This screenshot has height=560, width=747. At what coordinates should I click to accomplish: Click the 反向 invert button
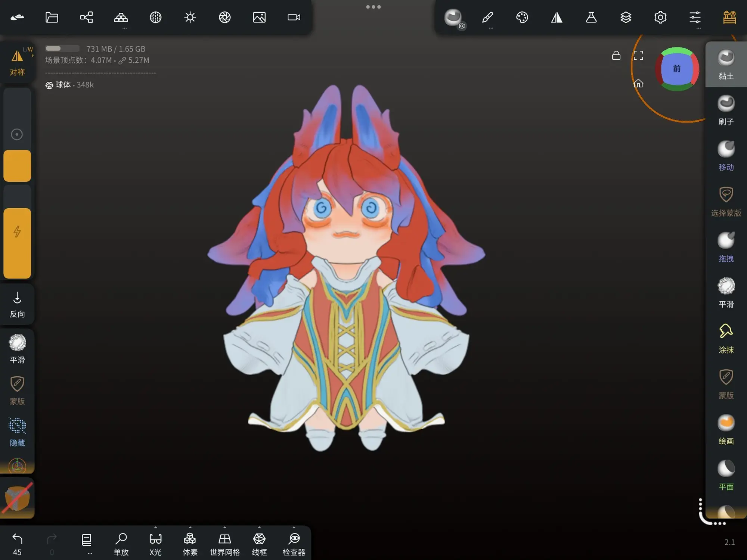(x=17, y=304)
